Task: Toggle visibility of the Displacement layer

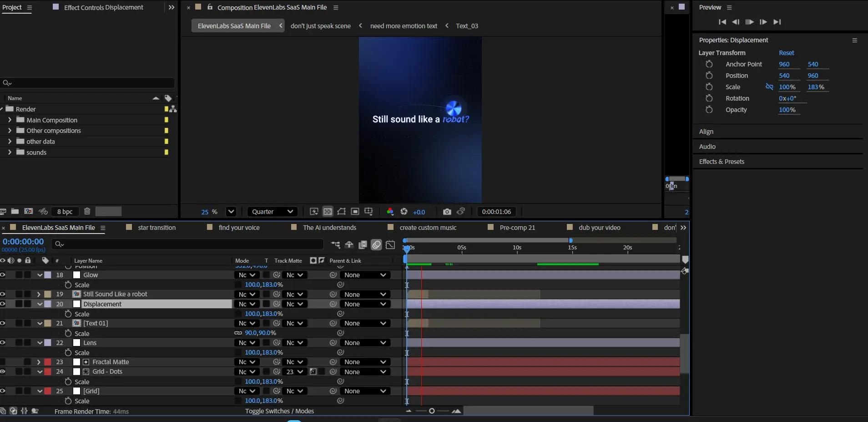Action: pyautogui.click(x=3, y=304)
